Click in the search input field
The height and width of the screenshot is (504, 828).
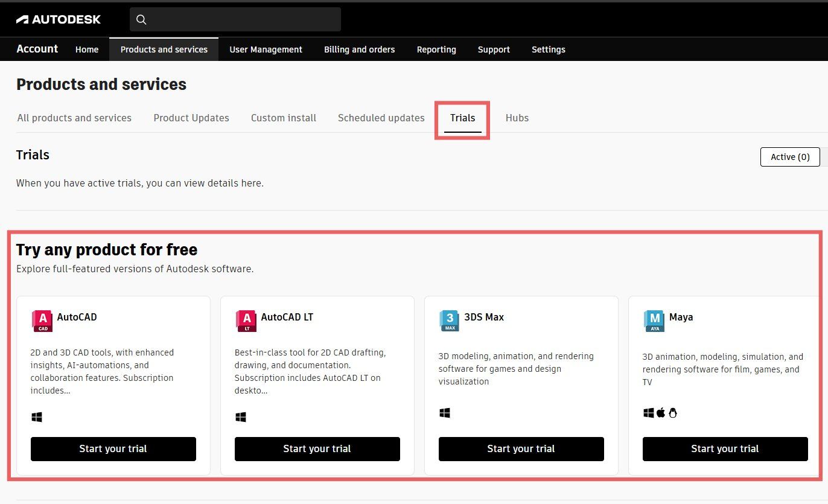pos(235,19)
